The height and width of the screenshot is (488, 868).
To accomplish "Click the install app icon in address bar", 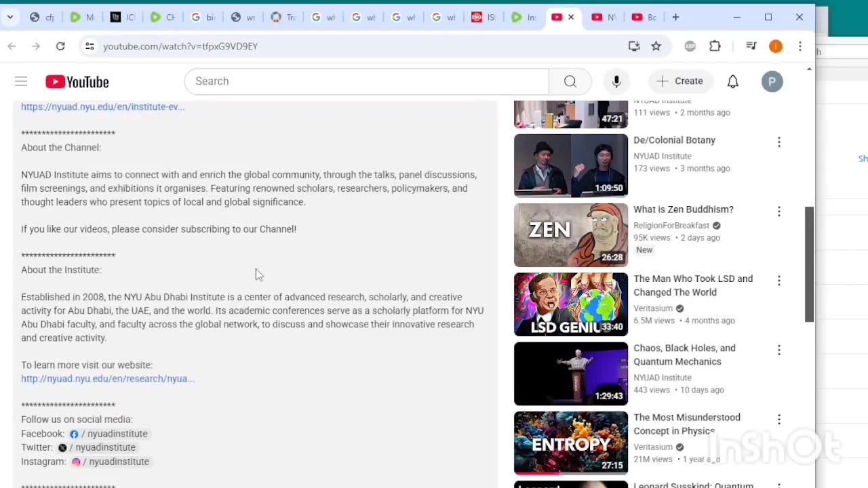I will coord(634,46).
